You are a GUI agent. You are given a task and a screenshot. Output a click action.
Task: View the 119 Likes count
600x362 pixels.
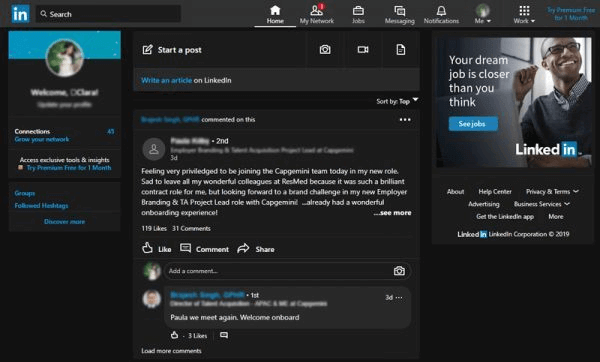[154, 228]
